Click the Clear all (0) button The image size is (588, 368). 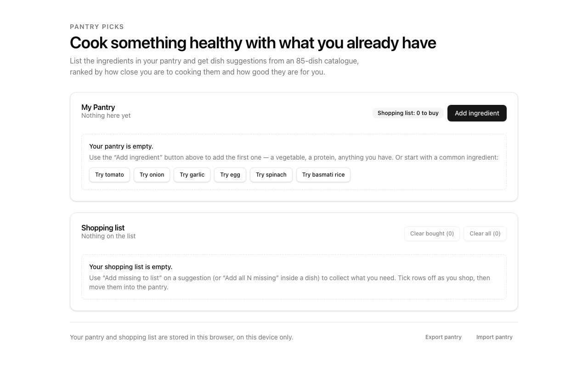(x=485, y=234)
